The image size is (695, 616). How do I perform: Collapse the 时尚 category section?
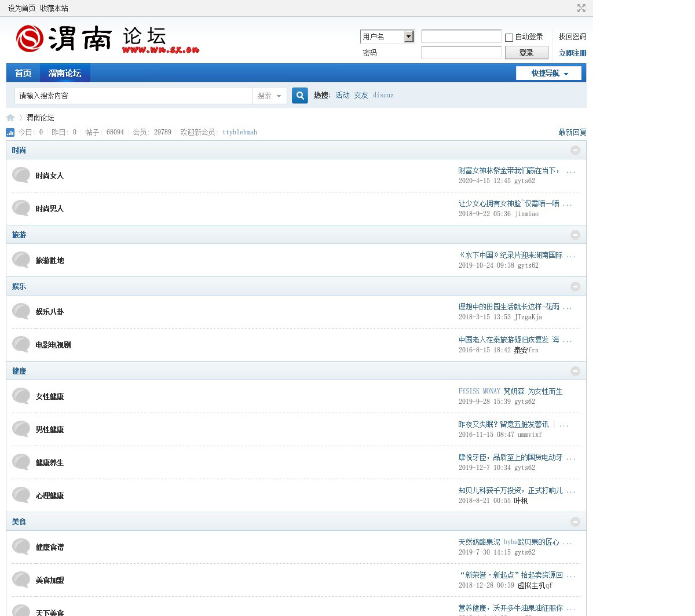tap(575, 150)
